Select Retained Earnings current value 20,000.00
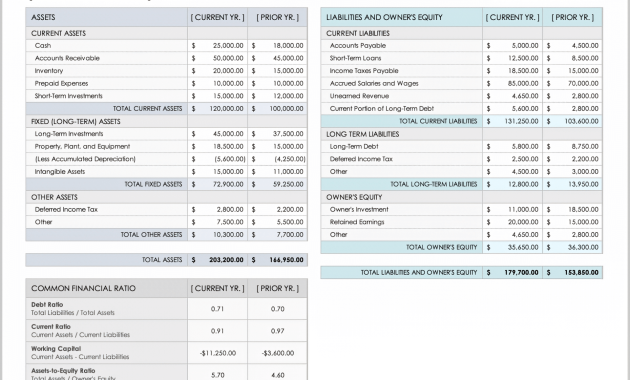This screenshot has width=630, height=380. click(x=523, y=222)
